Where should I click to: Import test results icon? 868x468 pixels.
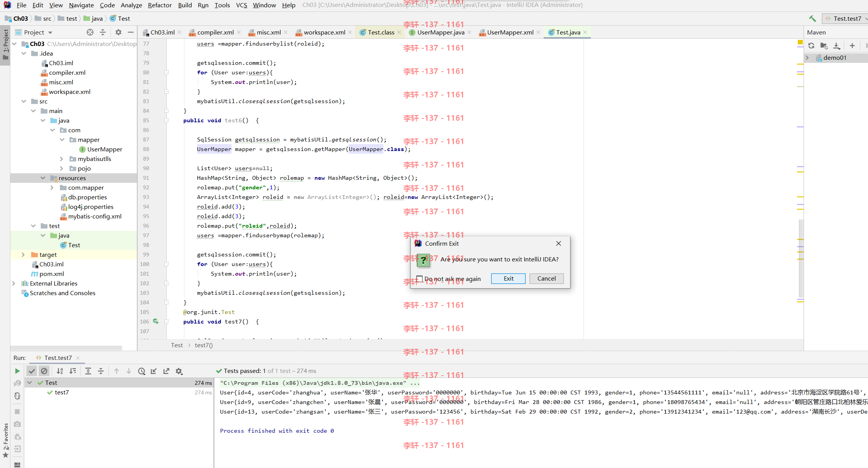point(154,371)
